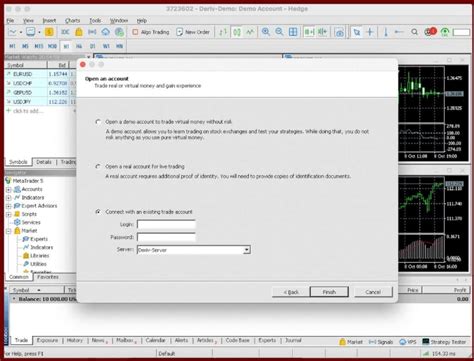Click the Finish button in the dialog

tap(329, 292)
